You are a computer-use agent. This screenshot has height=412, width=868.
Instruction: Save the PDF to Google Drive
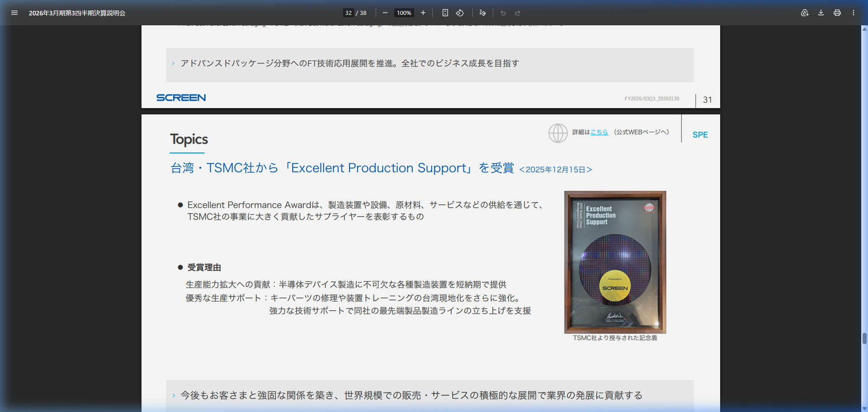click(x=805, y=13)
